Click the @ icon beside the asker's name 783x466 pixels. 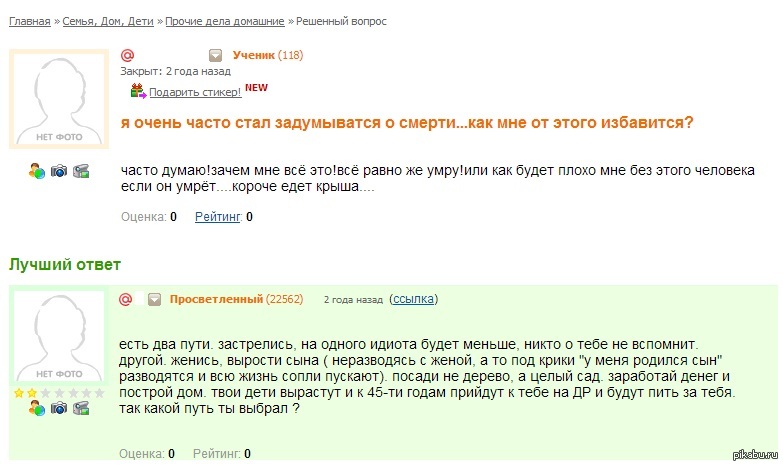[127, 55]
